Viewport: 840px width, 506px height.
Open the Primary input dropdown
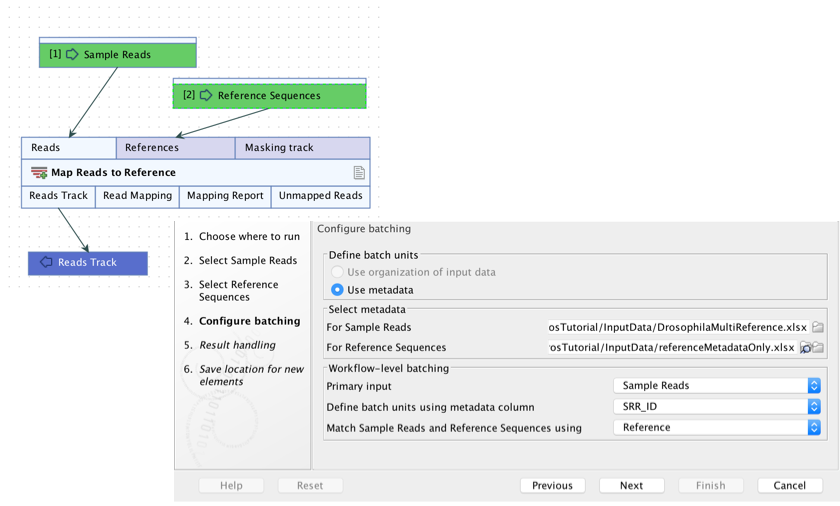(x=716, y=385)
